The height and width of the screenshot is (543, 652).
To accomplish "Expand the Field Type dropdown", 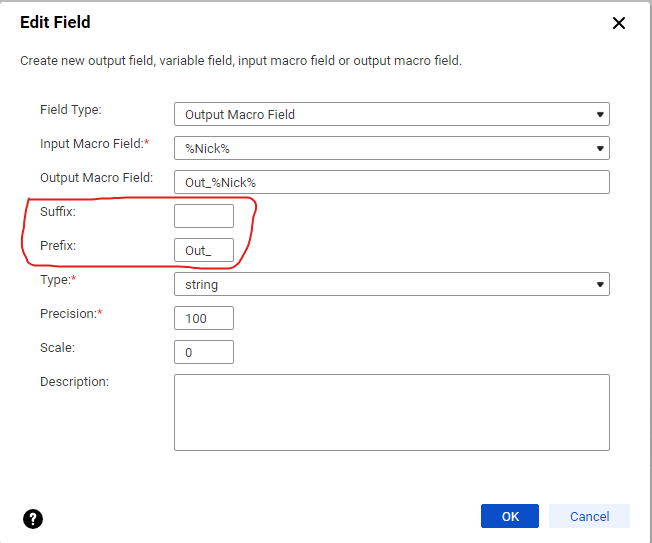I will pos(391,114).
